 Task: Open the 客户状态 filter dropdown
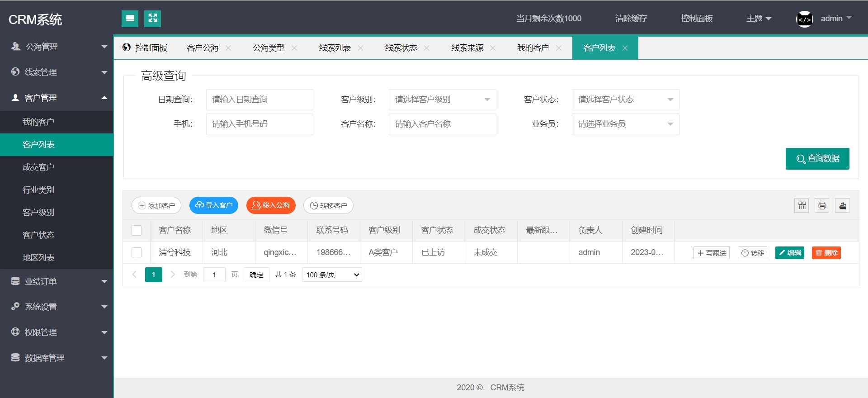click(625, 99)
